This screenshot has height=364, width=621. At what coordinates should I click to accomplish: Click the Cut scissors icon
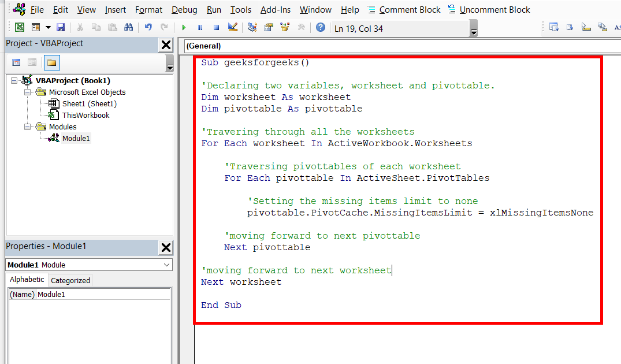(x=80, y=27)
